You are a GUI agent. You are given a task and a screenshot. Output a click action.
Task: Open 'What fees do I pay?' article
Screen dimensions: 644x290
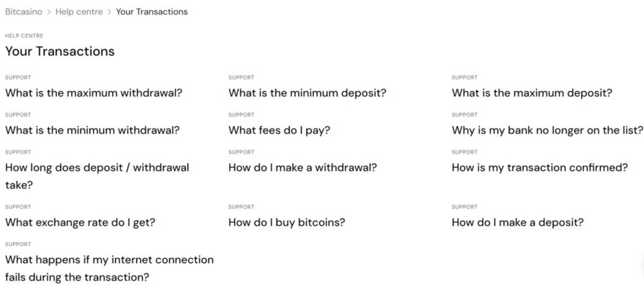pyautogui.click(x=279, y=130)
